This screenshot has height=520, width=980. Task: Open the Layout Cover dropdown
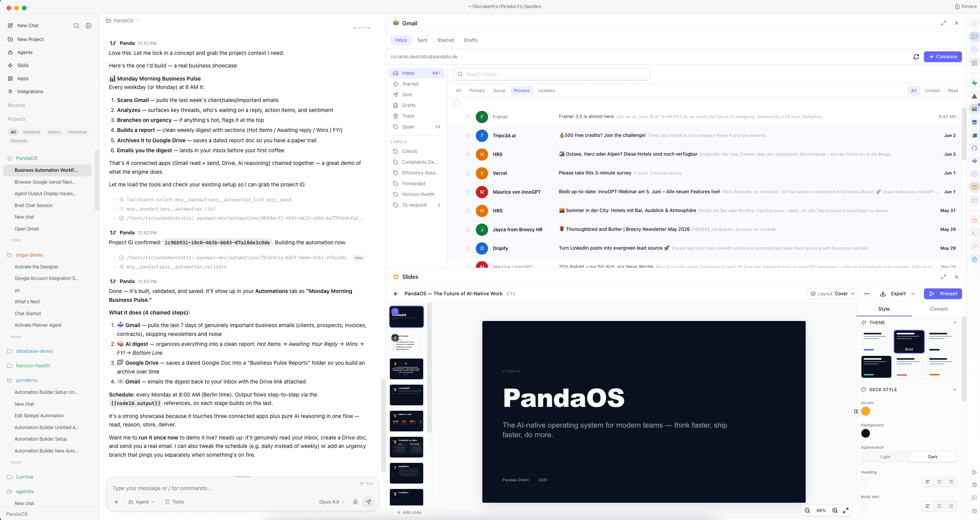point(832,294)
